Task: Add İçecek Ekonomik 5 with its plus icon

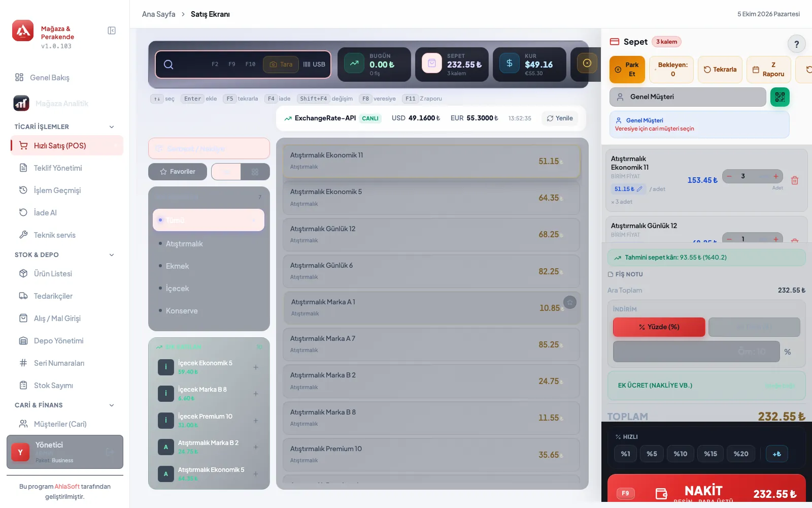Action: tap(256, 367)
